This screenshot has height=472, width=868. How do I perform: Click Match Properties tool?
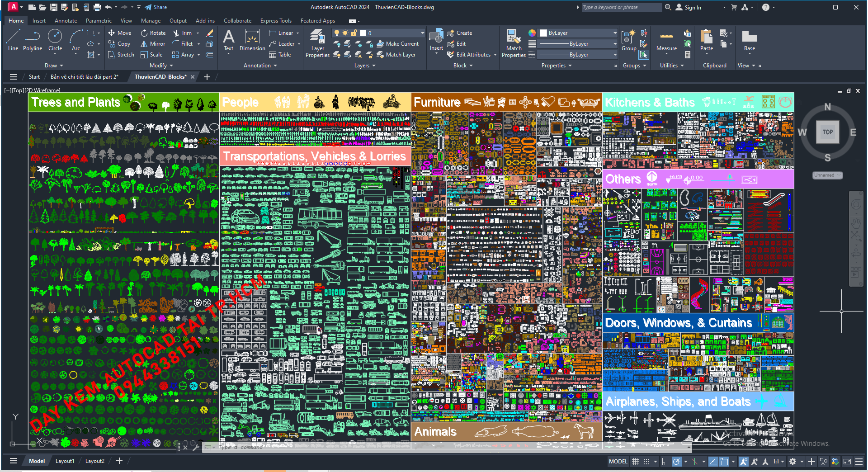(x=514, y=43)
